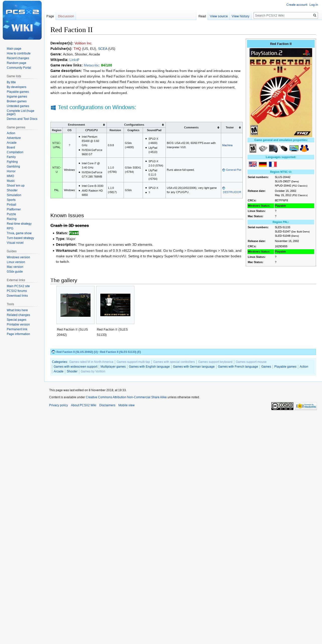Switch to Mobile view
The height and width of the screenshot is (644, 322).
[126, 405]
